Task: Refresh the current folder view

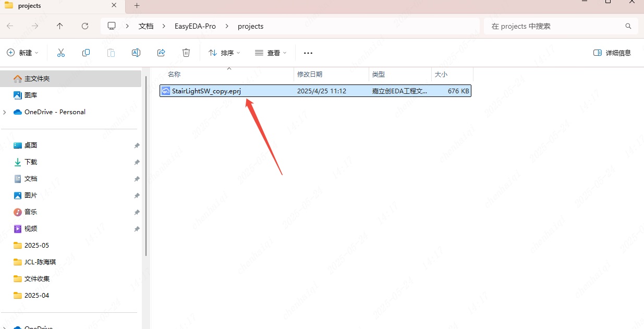Action: pyautogui.click(x=85, y=26)
